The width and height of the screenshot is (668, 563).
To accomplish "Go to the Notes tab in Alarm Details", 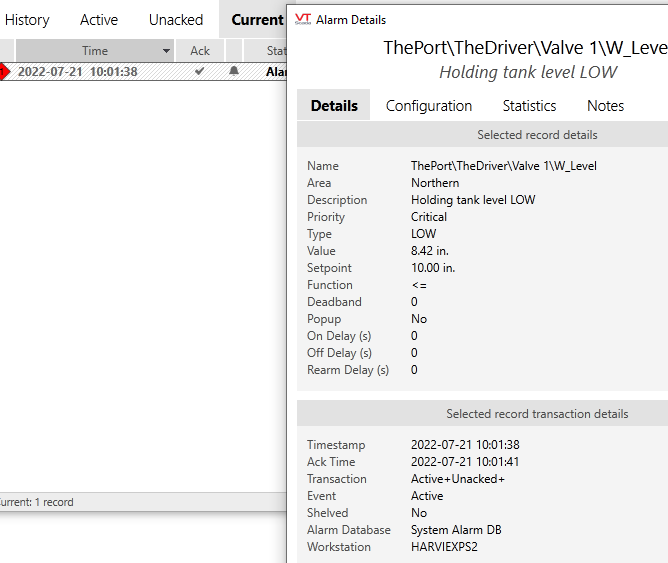I will tap(605, 106).
